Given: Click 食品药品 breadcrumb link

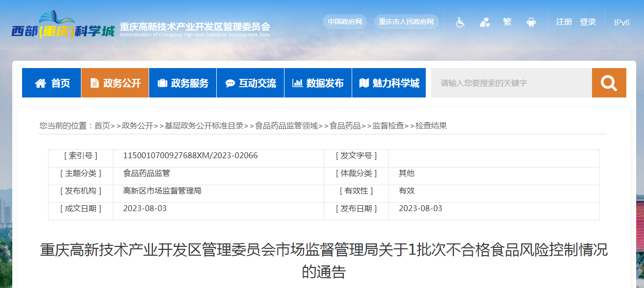Looking at the screenshot, I should (345, 126).
